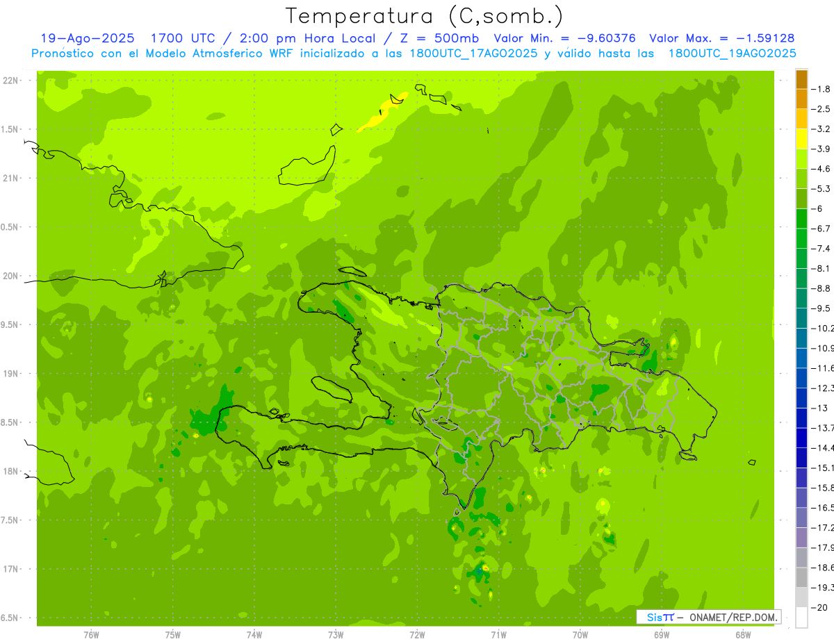Click the '-2.5' legend value
The image size is (834, 644).
tap(821, 109)
